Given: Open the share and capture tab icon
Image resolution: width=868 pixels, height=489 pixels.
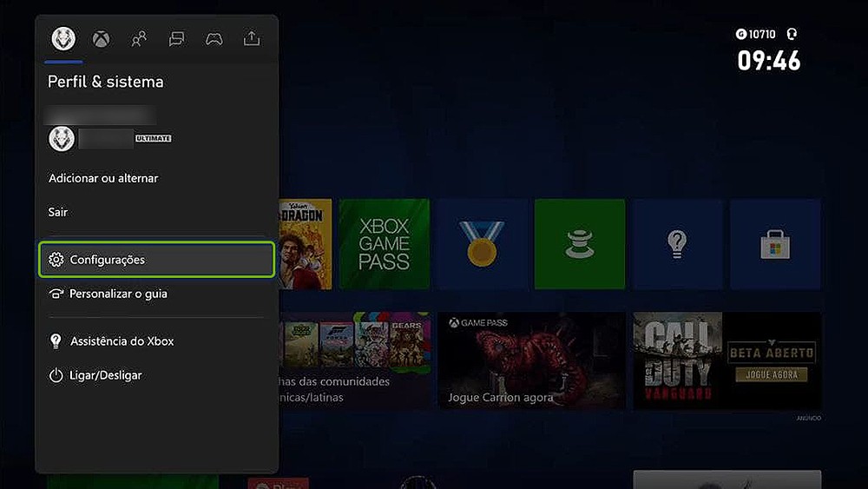Looking at the screenshot, I should pyautogui.click(x=251, y=38).
